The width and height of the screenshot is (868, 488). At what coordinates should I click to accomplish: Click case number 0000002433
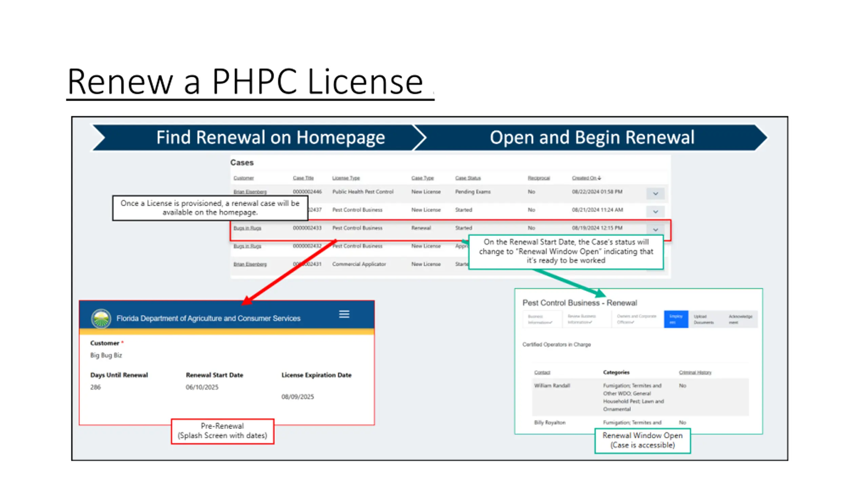(307, 228)
